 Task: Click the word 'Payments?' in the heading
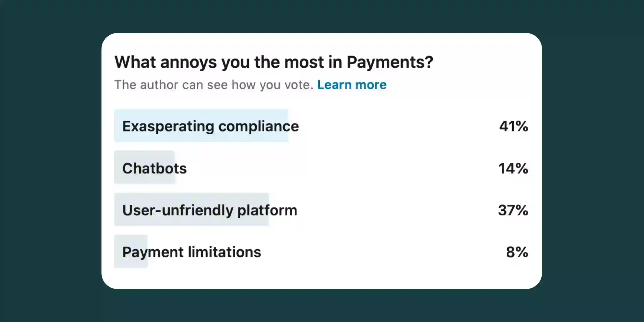tap(390, 62)
